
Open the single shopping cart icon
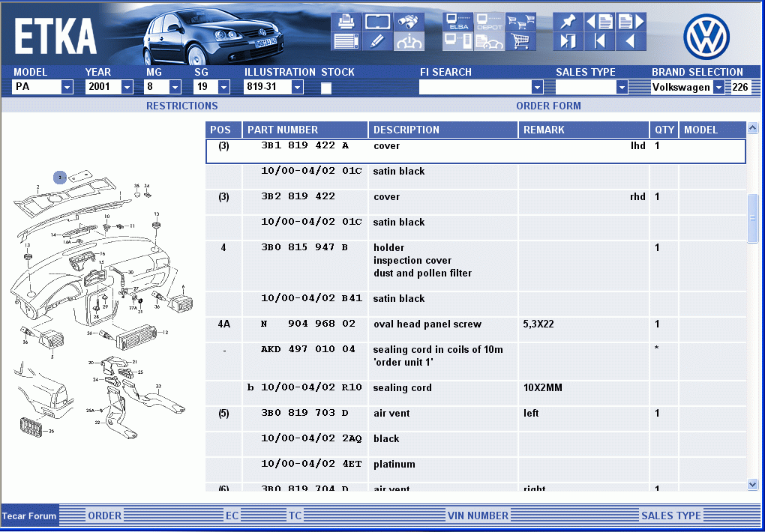(520, 41)
